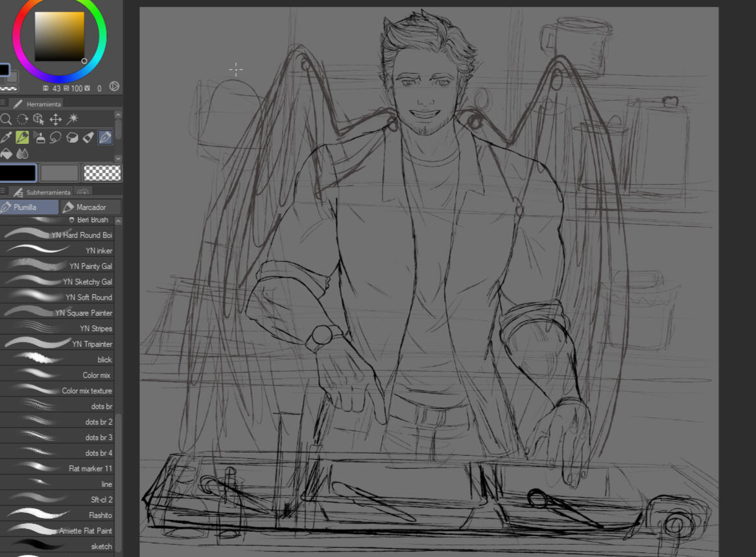Select the Rotate view tool

(x=23, y=119)
